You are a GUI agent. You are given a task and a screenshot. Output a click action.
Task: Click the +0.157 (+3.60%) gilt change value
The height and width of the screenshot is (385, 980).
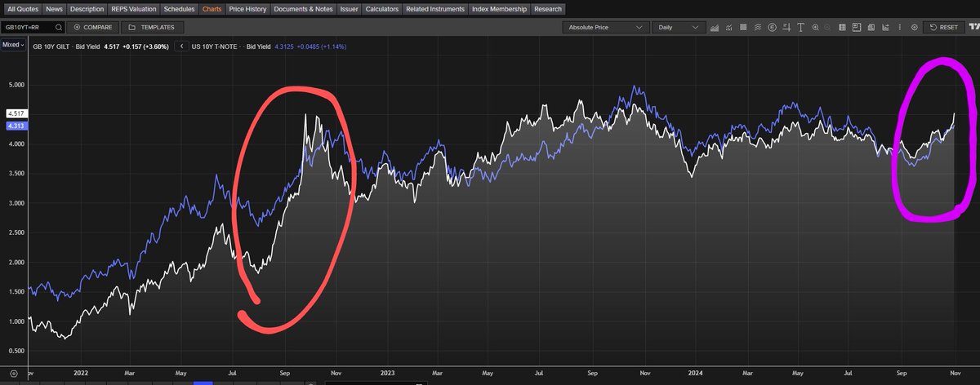coord(145,46)
